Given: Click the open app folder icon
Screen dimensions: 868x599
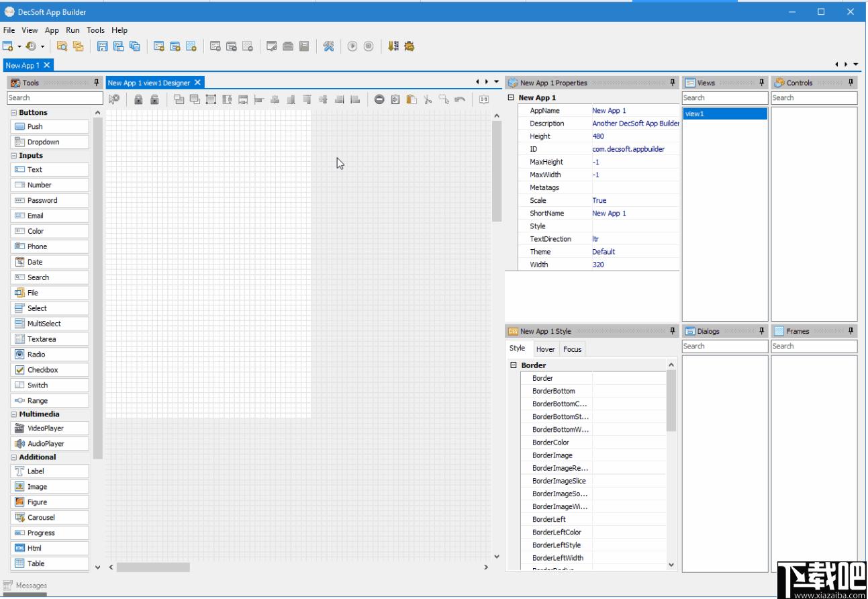Looking at the screenshot, I should pyautogui.click(x=62, y=46).
